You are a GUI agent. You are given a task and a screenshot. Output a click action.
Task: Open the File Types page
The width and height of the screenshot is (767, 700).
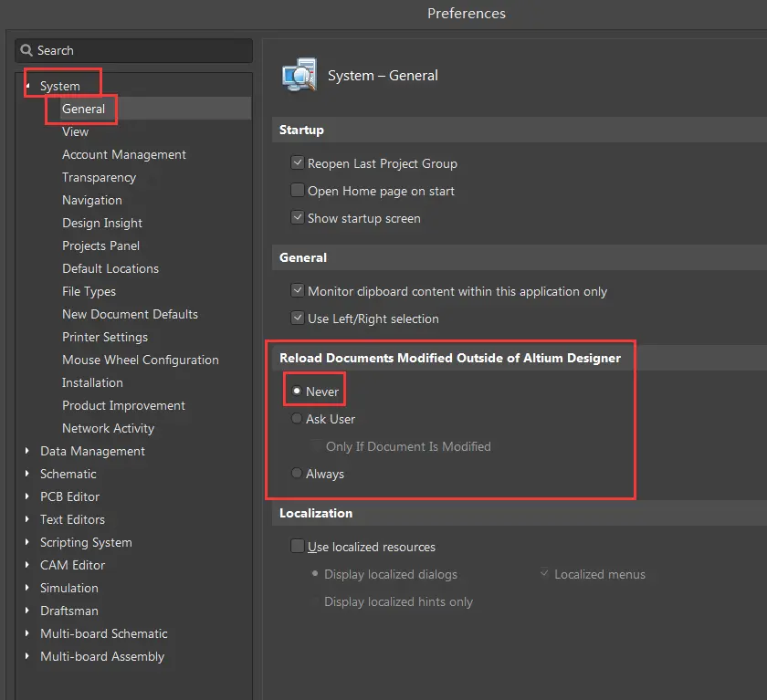pyautogui.click(x=89, y=291)
